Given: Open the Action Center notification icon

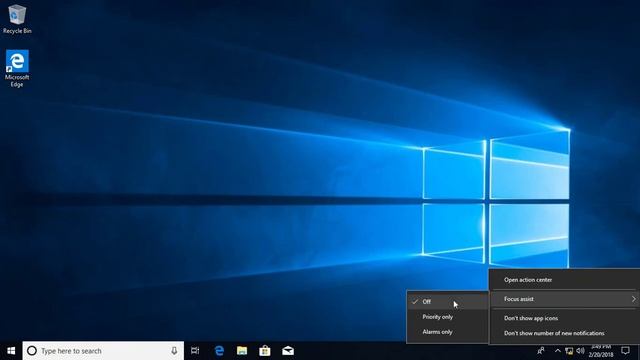Looking at the screenshot, I should click(625, 351).
